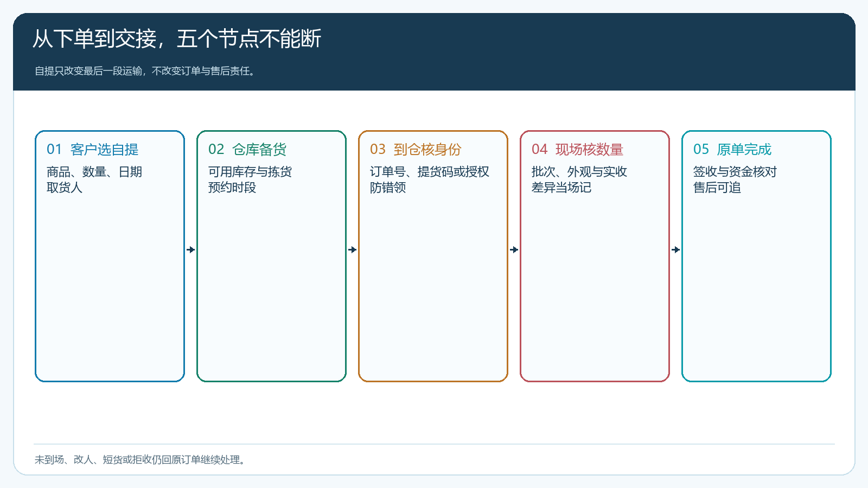This screenshot has height=488, width=868.
Task: Select the subtitle 自提只改变最后一段运输
Action: coord(88,71)
